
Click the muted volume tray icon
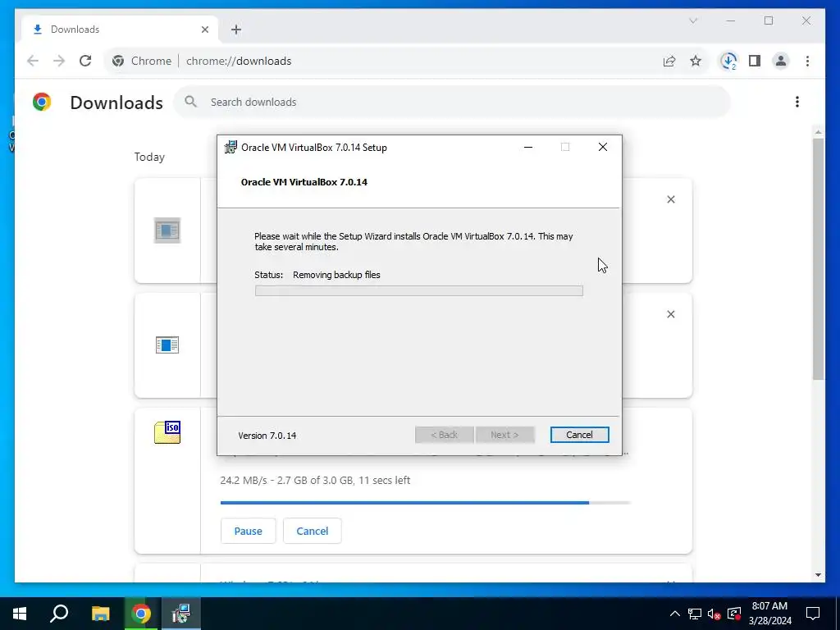point(714,614)
